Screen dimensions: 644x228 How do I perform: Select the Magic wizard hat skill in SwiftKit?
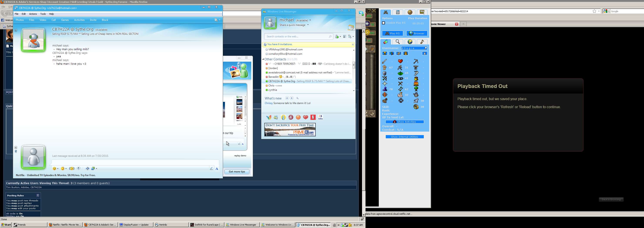pos(385,89)
